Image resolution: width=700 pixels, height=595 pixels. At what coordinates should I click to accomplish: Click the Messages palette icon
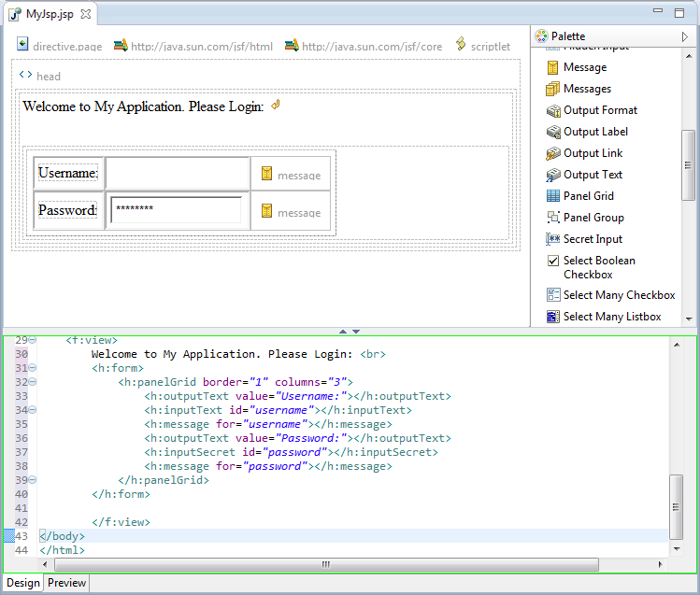pos(554,89)
